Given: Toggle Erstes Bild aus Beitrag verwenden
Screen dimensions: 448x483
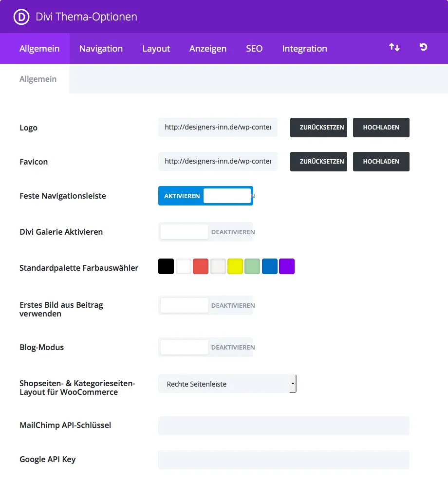Looking at the screenshot, I should 205,305.
